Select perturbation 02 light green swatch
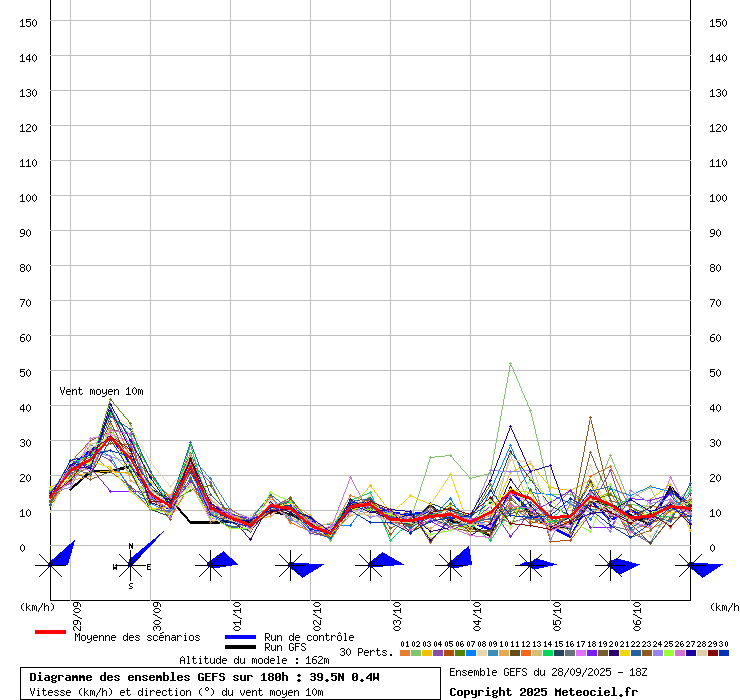Viewport: 740px width, 700px height. tap(416, 653)
